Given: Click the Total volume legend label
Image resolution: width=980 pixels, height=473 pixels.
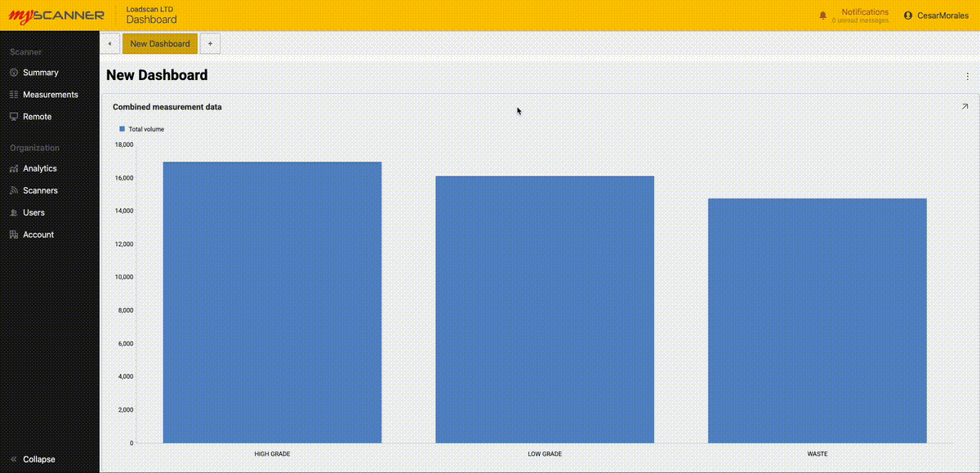Looking at the screenshot, I should pos(146,129).
